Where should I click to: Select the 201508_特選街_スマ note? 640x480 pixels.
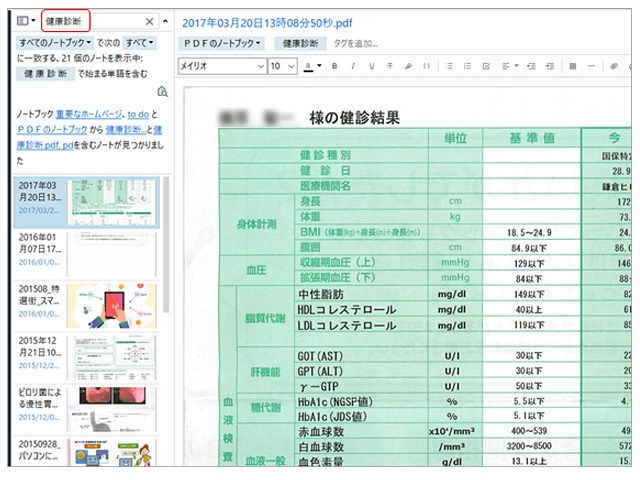tap(87, 306)
